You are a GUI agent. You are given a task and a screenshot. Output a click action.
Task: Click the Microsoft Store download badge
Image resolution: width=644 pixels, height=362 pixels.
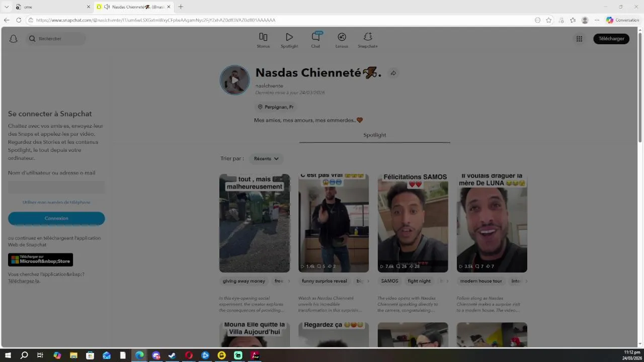coord(40,260)
